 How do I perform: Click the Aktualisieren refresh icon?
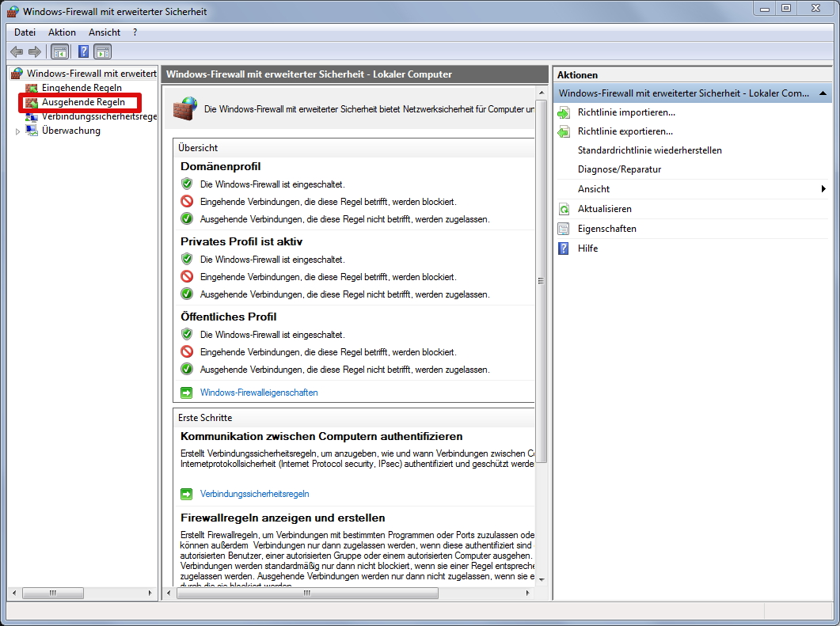point(564,210)
